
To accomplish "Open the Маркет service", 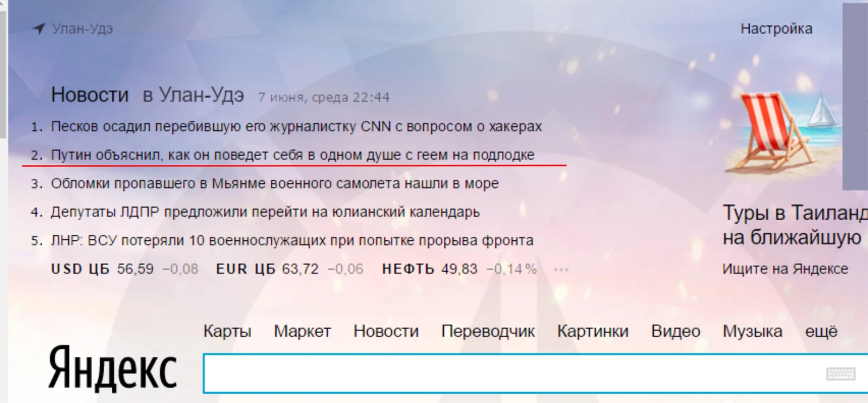I will tap(302, 331).
